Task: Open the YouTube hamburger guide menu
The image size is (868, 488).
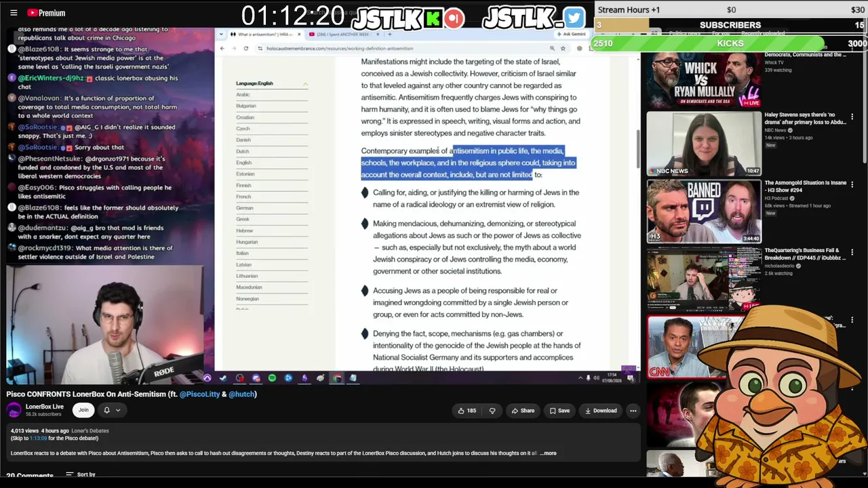Action: pyautogui.click(x=14, y=13)
